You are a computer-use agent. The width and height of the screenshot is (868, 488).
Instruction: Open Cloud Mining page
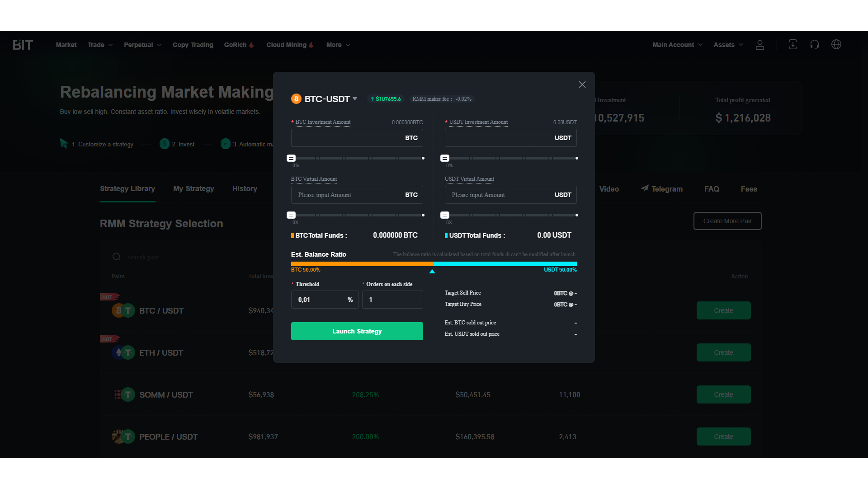click(x=286, y=45)
